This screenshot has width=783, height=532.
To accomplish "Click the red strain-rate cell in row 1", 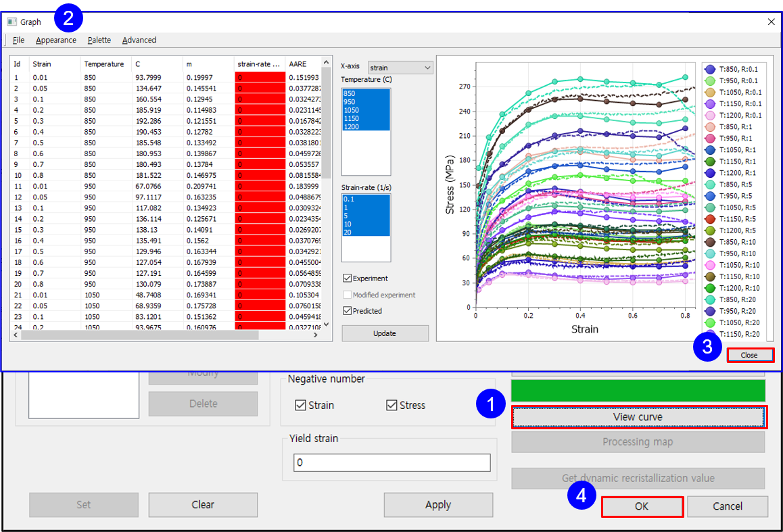I will tap(260, 77).
